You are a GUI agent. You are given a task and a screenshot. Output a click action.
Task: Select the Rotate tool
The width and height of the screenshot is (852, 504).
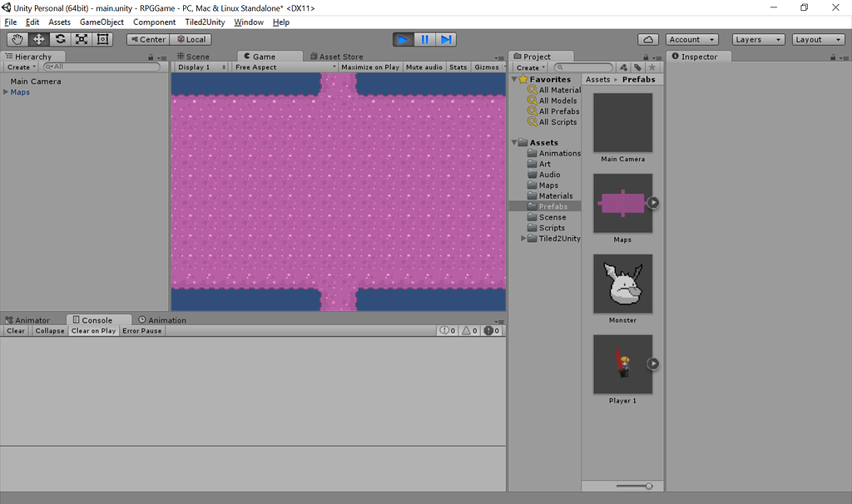[x=59, y=39]
